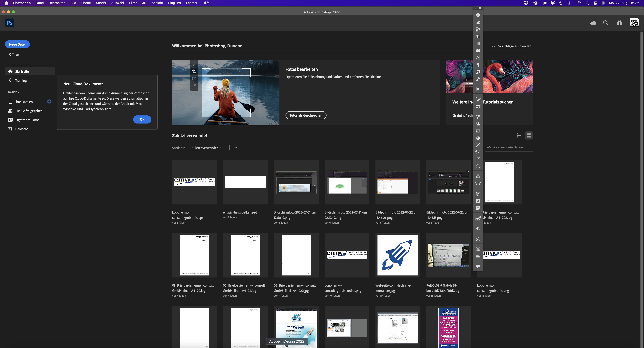Open the Paths panel icon
Viewport: 644px width, 348px height.
pyautogui.click(x=478, y=183)
